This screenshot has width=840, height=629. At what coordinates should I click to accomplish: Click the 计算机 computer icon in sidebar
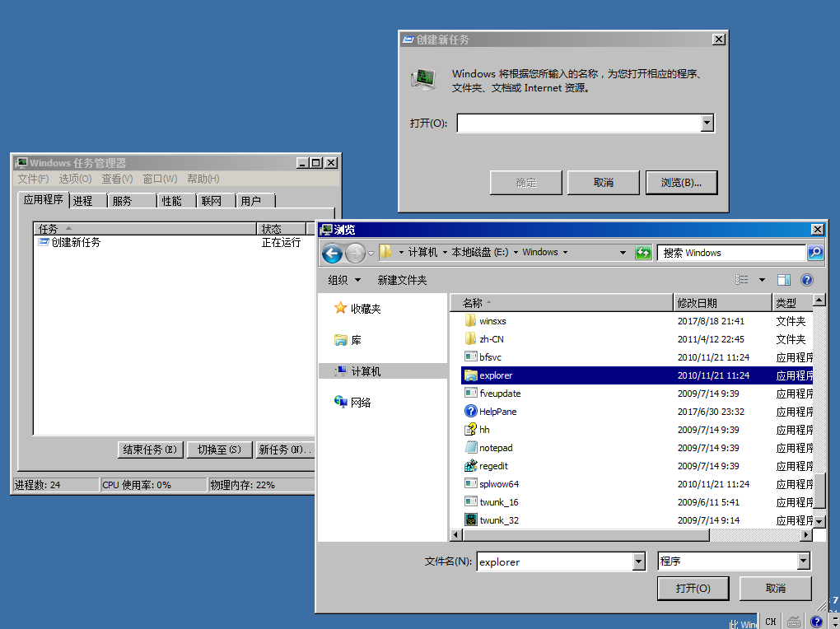pos(340,370)
